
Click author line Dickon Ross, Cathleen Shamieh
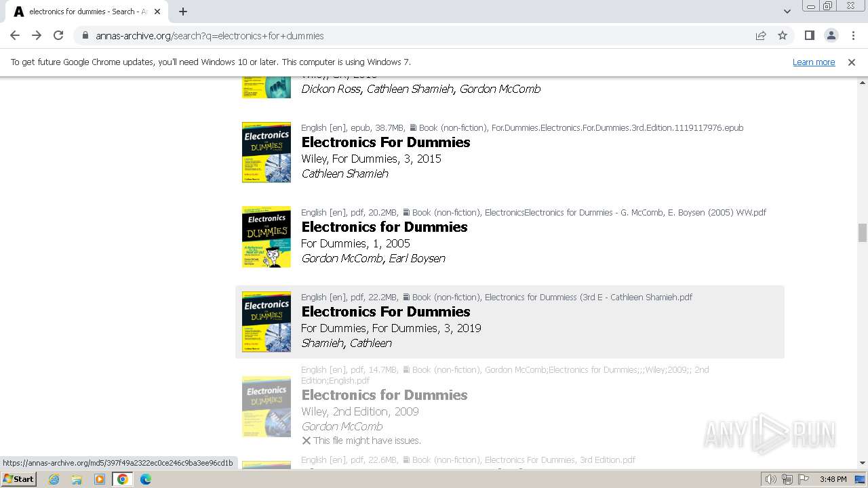(420, 89)
